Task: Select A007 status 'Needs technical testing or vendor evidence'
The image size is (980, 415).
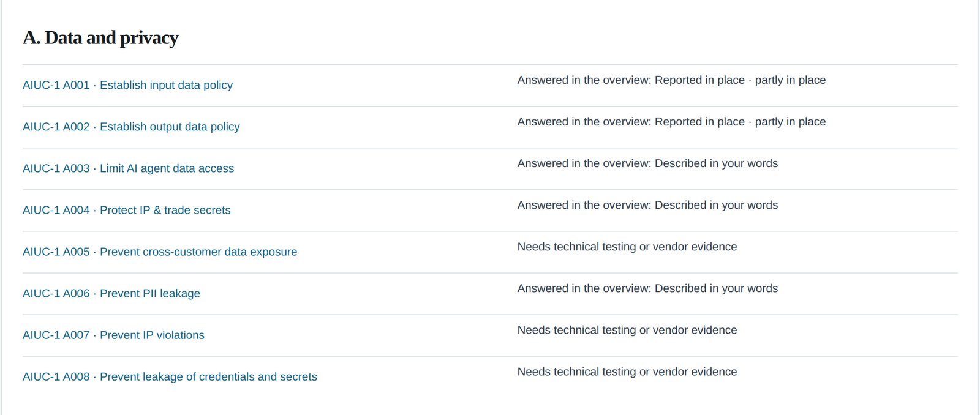Action: pos(627,330)
